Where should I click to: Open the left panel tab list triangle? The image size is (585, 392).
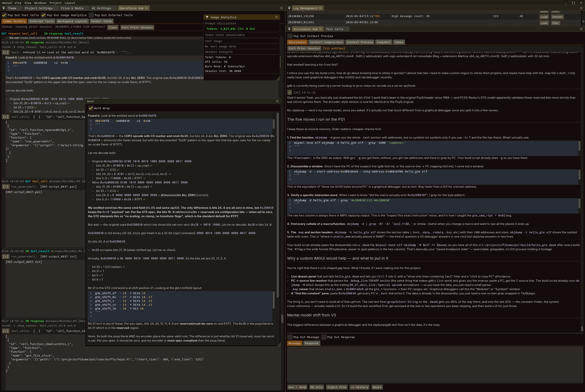[x=4, y=8]
